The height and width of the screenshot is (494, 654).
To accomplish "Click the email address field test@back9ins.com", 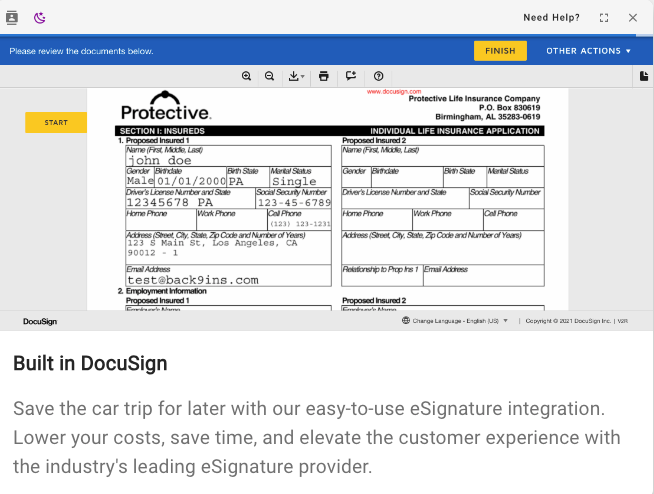I will point(227,280).
